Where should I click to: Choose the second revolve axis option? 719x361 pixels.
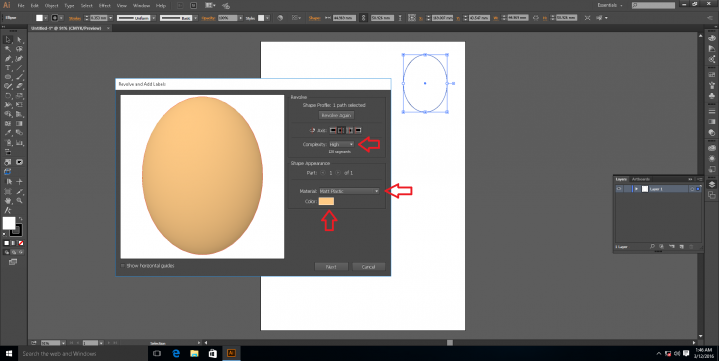tap(341, 131)
